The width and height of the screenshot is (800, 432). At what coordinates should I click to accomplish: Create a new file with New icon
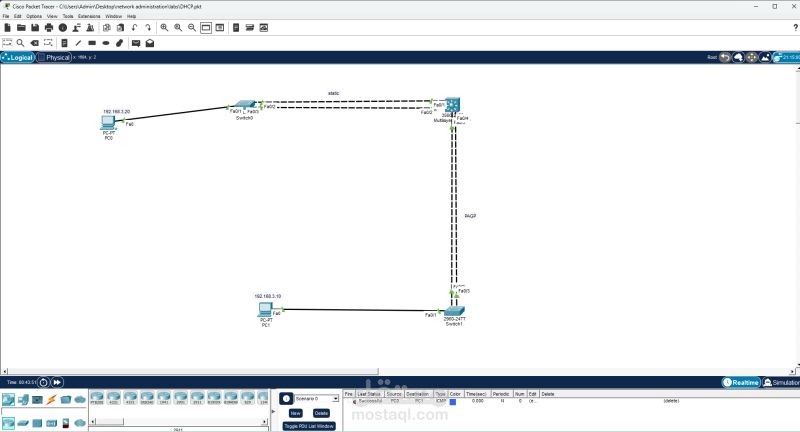[x=8, y=28]
